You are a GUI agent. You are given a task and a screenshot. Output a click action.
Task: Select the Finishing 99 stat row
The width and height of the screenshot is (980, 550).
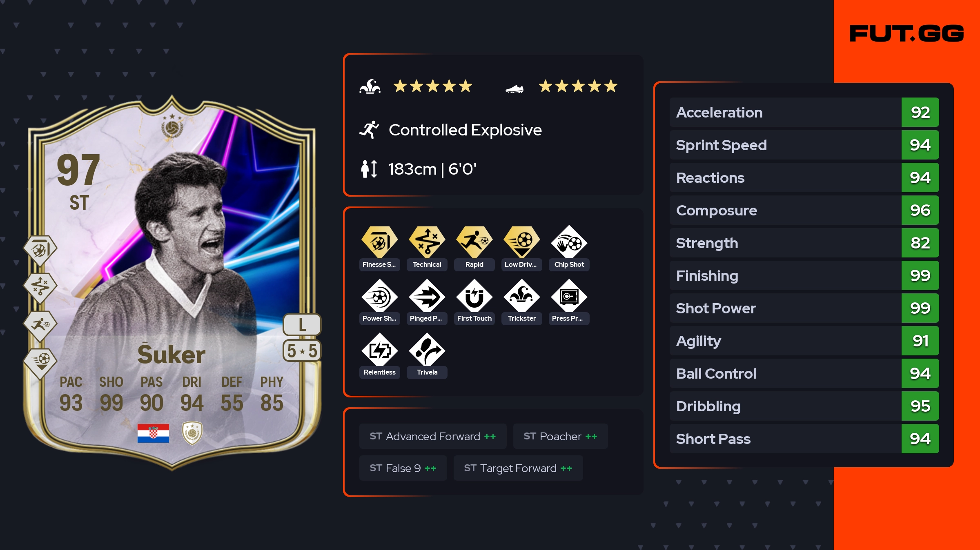point(804,275)
